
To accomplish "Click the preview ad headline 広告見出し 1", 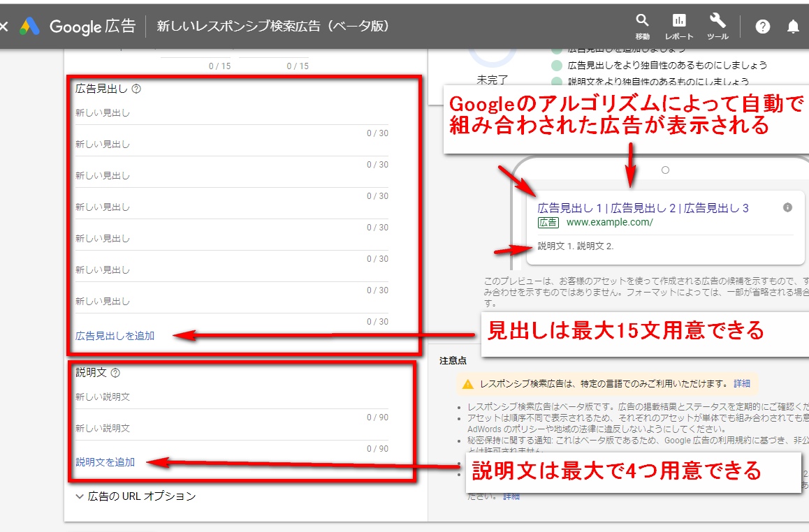I will 570,208.
